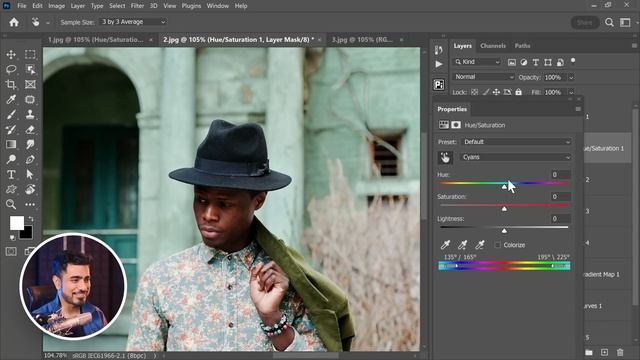Image resolution: width=640 pixels, height=360 pixels.
Task: Toggle type layer filter
Action: point(536,62)
